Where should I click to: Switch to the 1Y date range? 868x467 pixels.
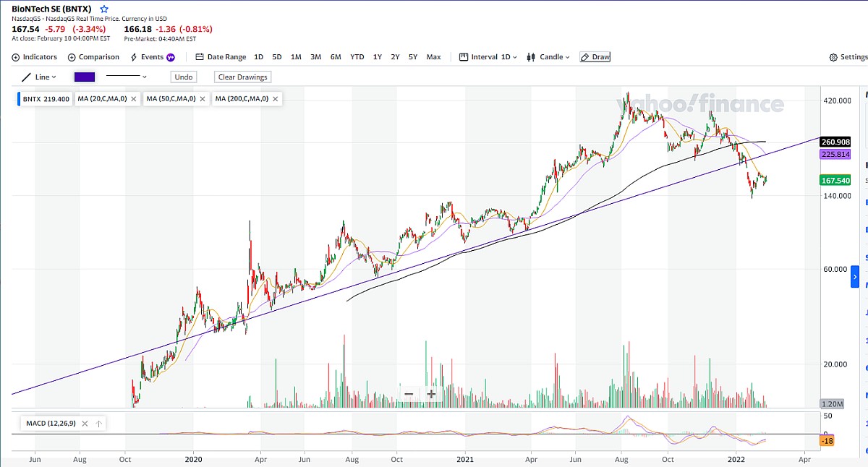[x=376, y=56]
